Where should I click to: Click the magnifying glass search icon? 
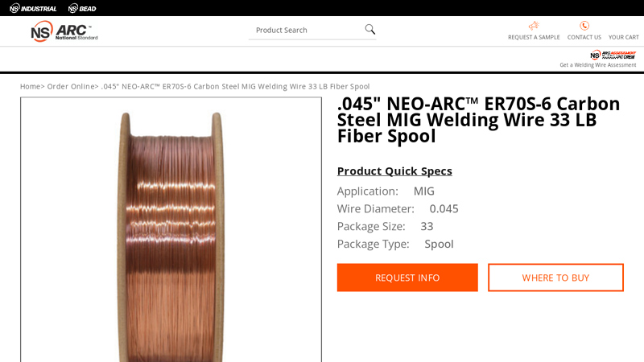pyautogui.click(x=370, y=30)
